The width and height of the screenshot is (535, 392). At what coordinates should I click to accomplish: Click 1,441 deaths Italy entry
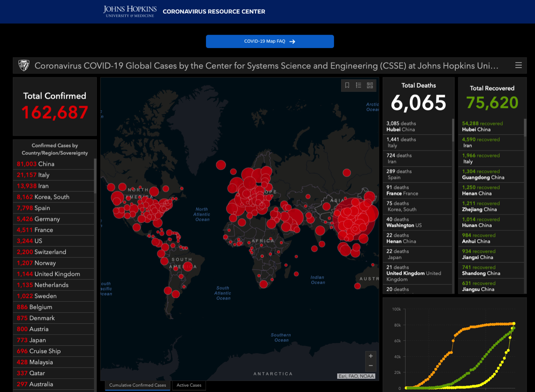tap(417, 143)
